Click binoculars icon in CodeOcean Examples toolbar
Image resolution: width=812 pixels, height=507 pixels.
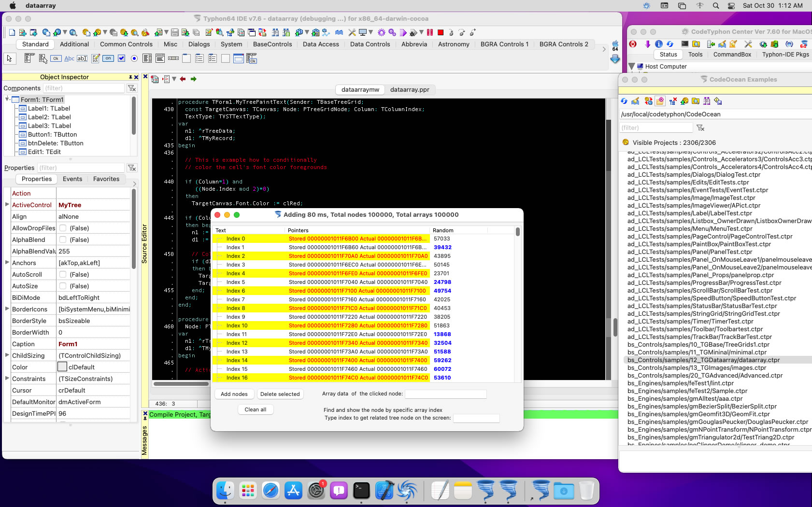click(x=707, y=101)
